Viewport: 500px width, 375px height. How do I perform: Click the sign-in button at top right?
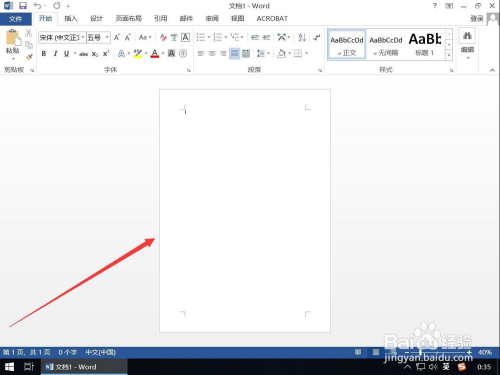coord(477,19)
